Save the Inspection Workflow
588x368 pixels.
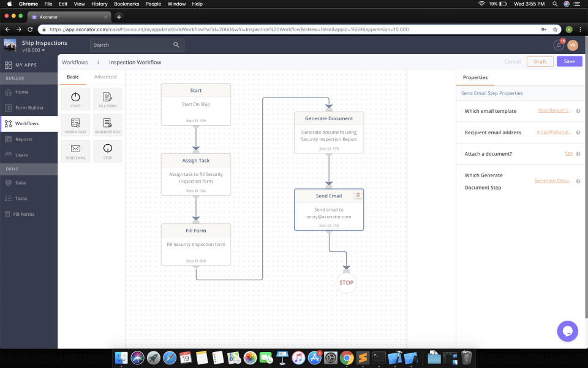pyautogui.click(x=570, y=61)
